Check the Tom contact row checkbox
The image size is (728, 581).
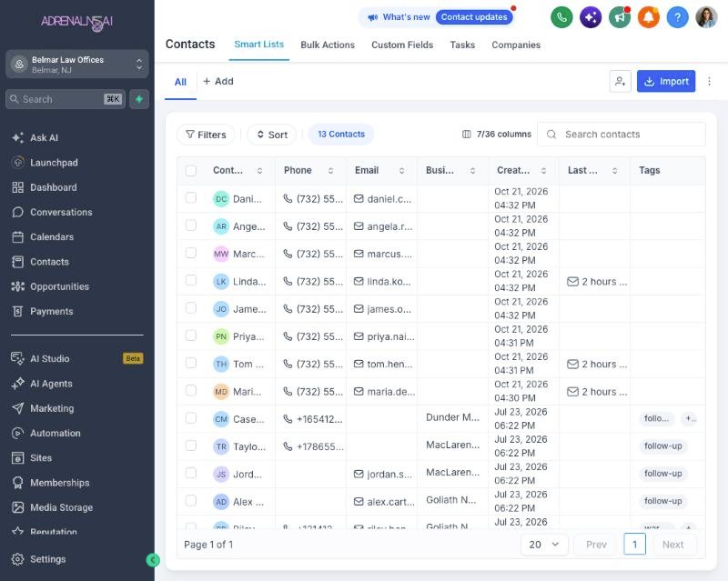coord(191,363)
